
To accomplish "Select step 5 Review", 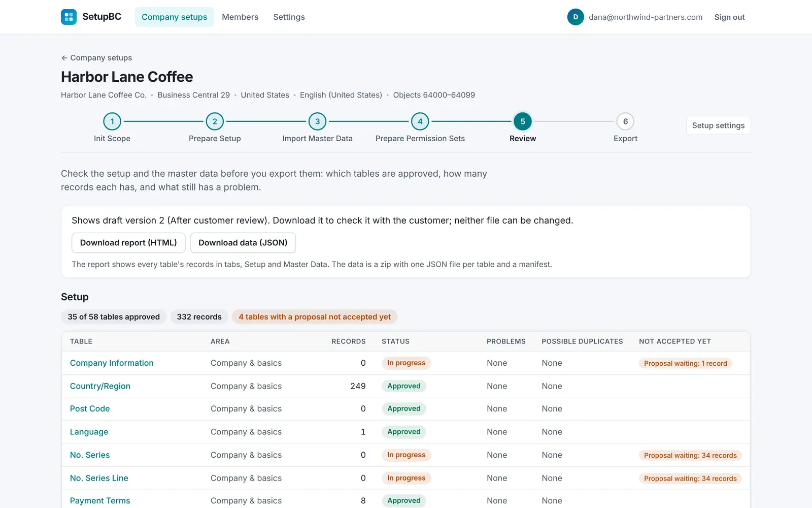I will coord(523,128).
